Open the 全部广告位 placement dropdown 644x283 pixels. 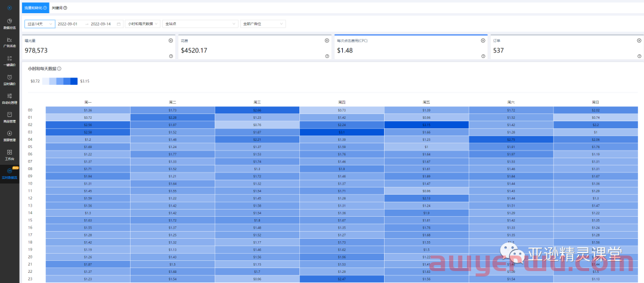263,24
